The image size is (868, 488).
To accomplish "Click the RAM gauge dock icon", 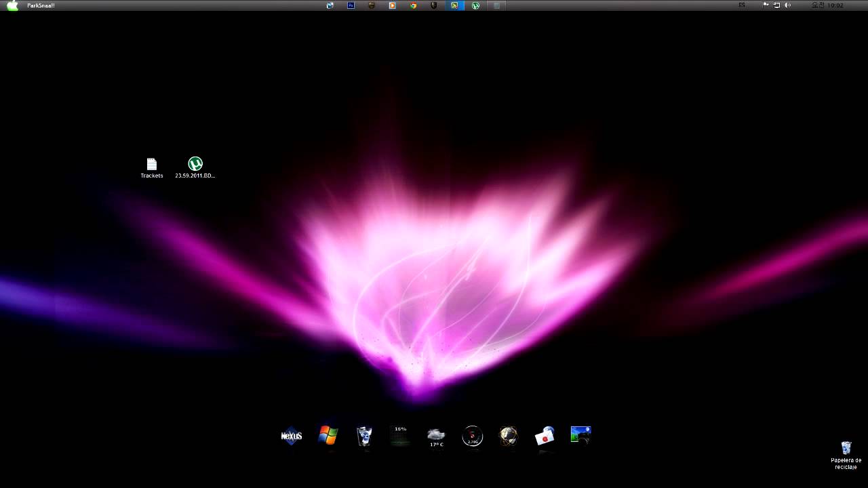I will point(473,436).
